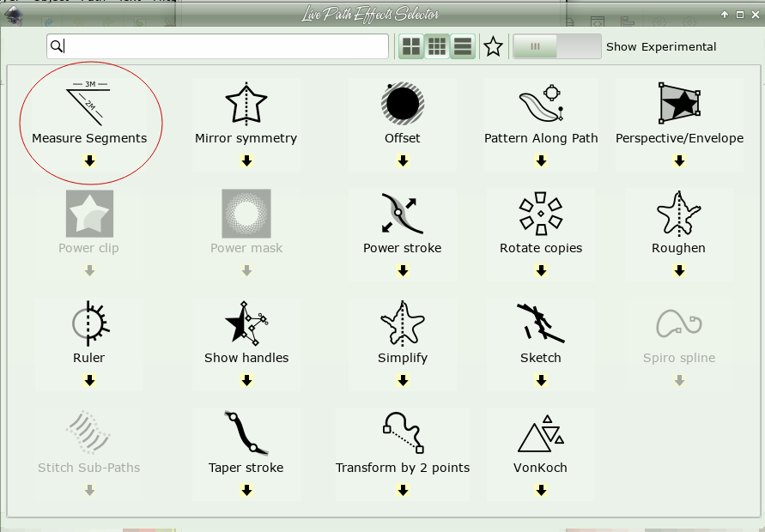Image resolution: width=765 pixels, height=532 pixels.
Task: Expand arrow under Offset
Action: tap(403, 160)
